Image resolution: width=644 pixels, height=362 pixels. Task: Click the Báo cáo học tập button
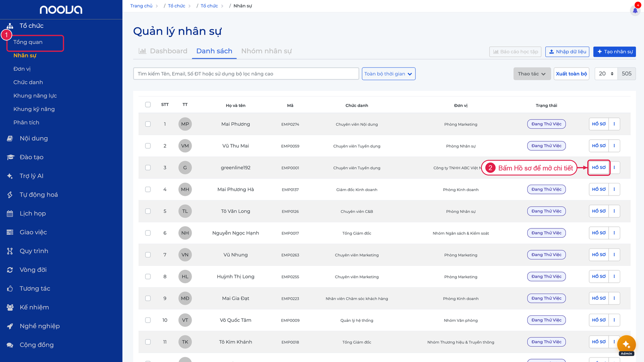(x=515, y=51)
